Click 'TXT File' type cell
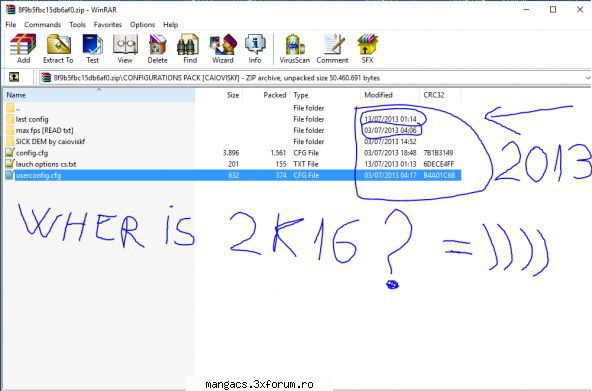Screen dimensions: 592x391 [x=306, y=164]
